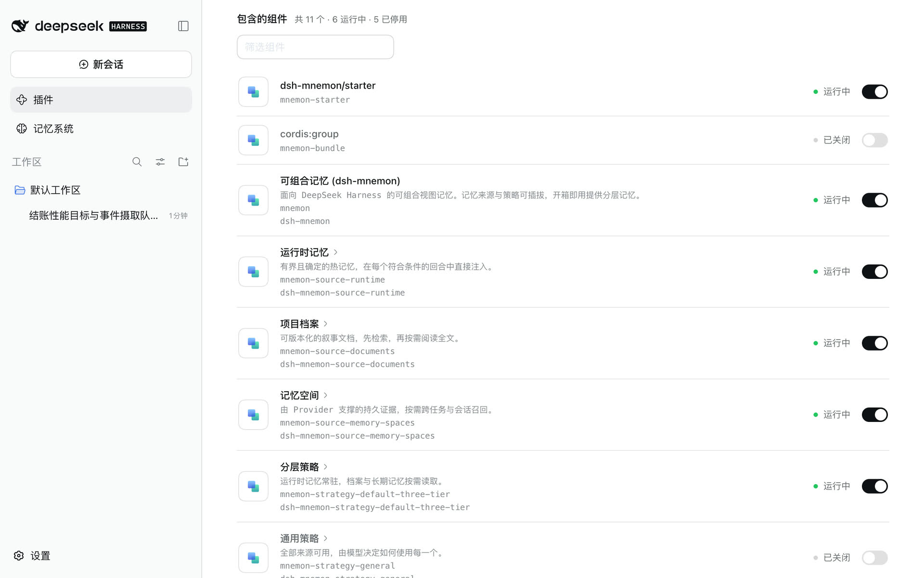
Task: Click the 项目档案 component icon
Action: click(x=253, y=343)
